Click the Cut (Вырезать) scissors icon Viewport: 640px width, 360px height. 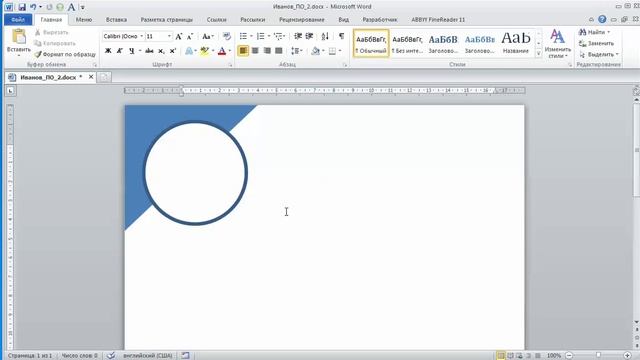pos(38,32)
